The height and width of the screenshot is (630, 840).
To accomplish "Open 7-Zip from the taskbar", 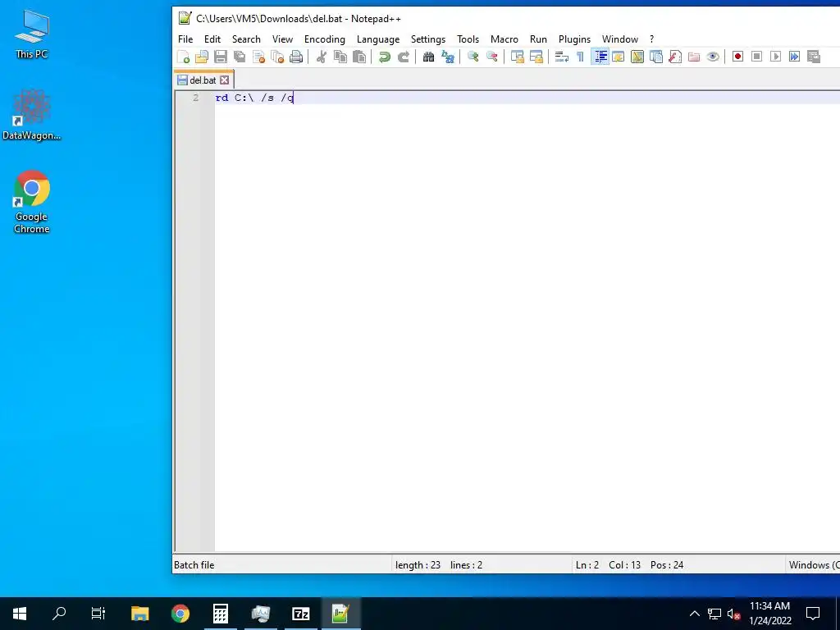I will 300,614.
